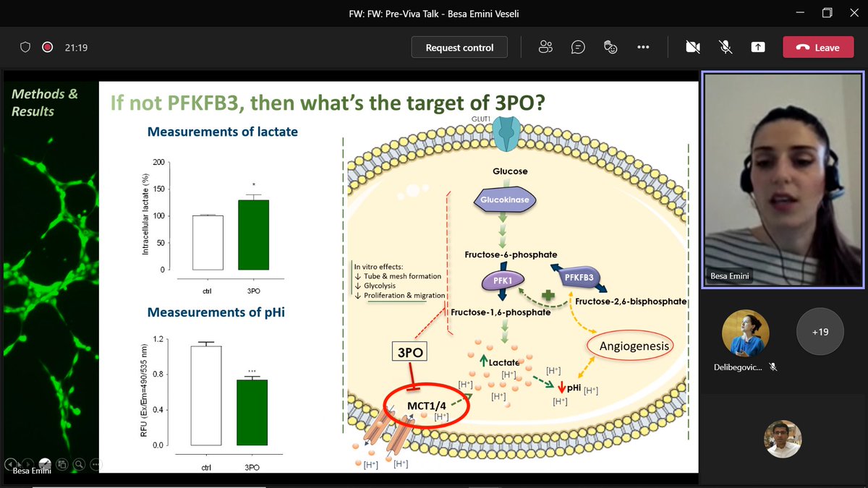Screen dimensions: 868x488
Task: Click the 'Intracellular lactate (%)' axis label
Action: pyautogui.click(x=146, y=214)
